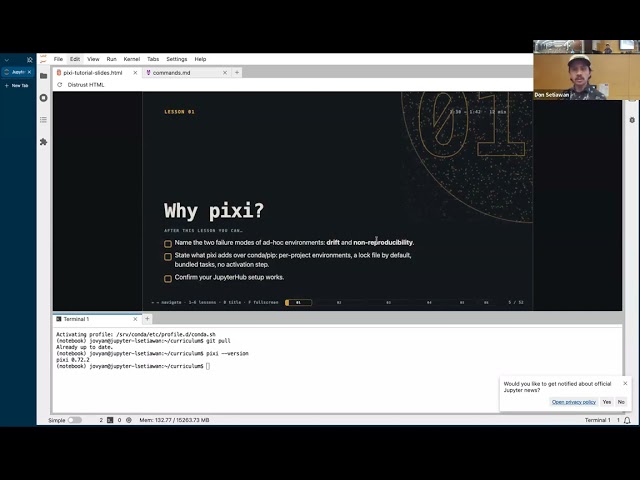Switch to the pixi-tutorial-slides.html tab
This screenshot has height=480, width=640.
point(93,73)
